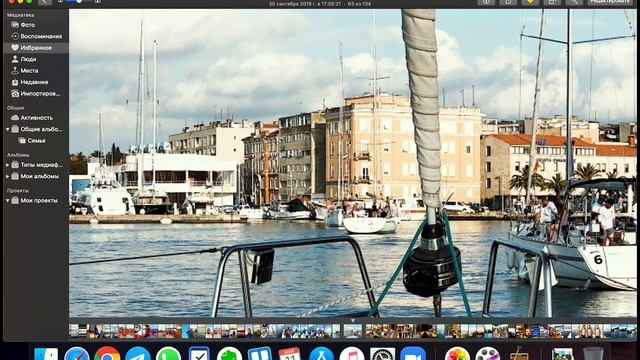Select Избранное in the sidebar
Image resolution: width=640 pixels, height=360 pixels.
[36, 48]
